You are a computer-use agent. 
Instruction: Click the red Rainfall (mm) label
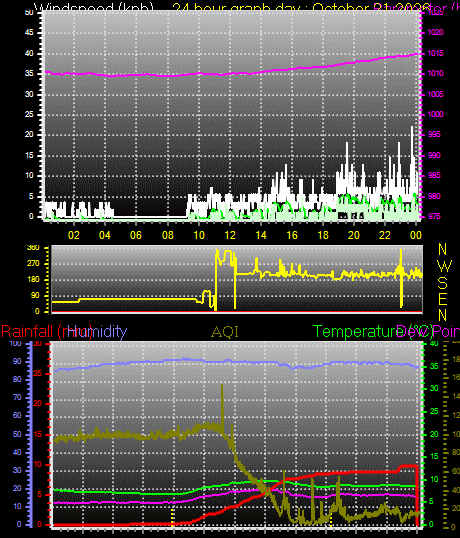(x=46, y=332)
